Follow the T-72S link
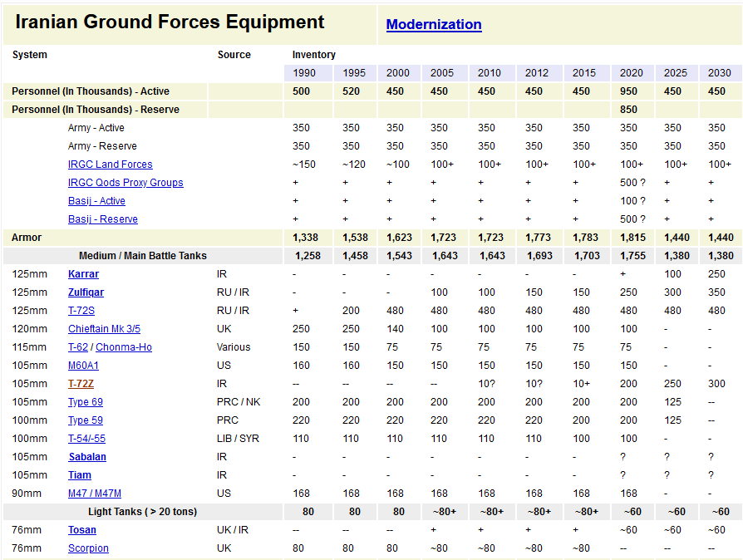Image resolution: width=743 pixels, height=560 pixels. click(81, 311)
